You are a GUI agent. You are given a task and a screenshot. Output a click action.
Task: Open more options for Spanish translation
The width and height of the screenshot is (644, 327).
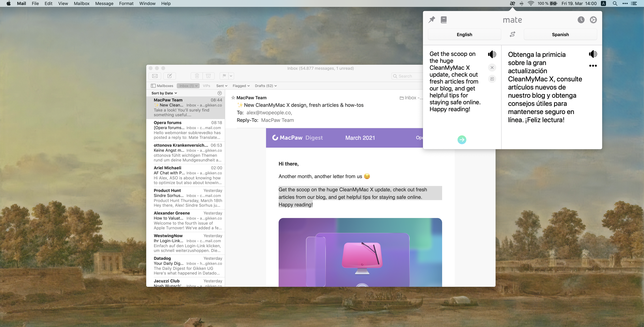coord(593,66)
